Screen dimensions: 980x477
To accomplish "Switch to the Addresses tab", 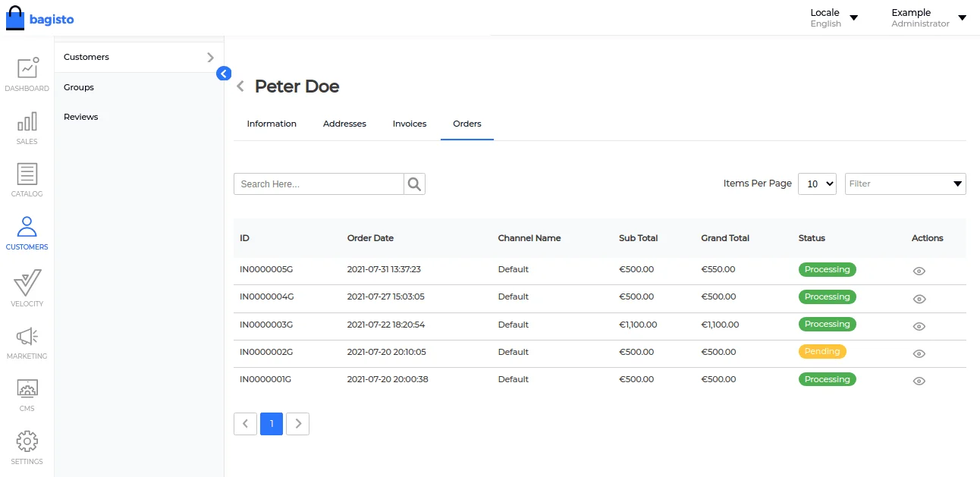I will pyautogui.click(x=344, y=124).
